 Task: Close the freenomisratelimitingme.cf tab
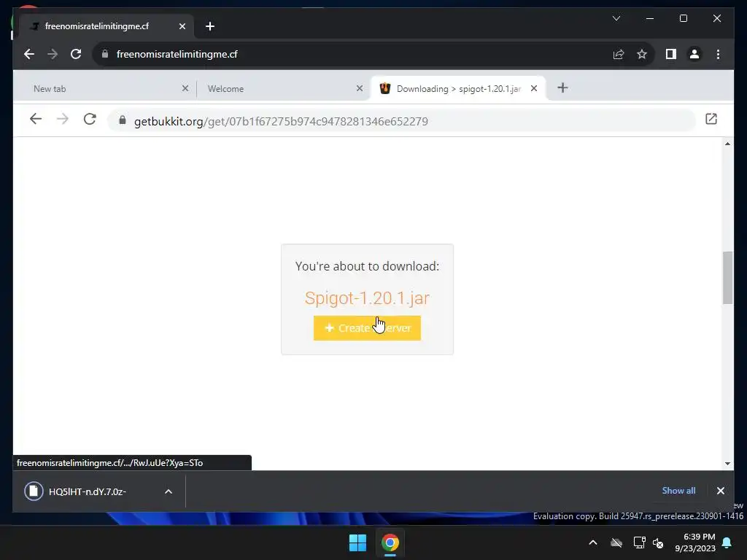[182, 26]
